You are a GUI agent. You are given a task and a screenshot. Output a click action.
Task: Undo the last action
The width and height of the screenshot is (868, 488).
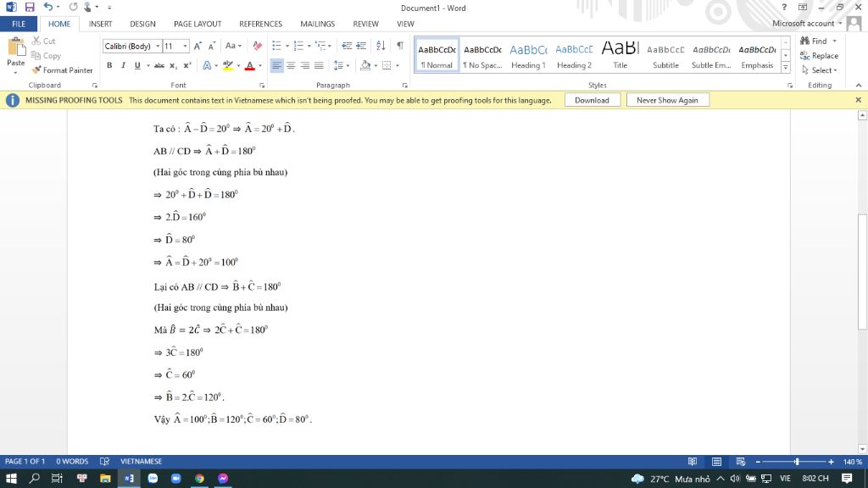pyautogui.click(x=48, y=7)
